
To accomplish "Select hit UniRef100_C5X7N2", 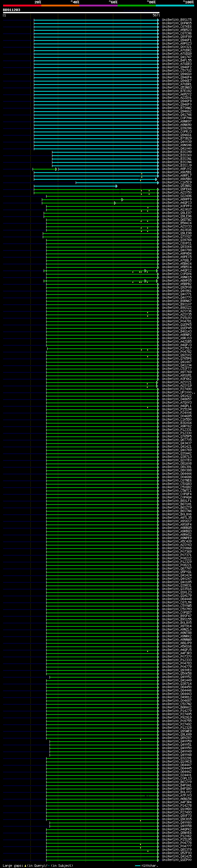I will [177, 704].
